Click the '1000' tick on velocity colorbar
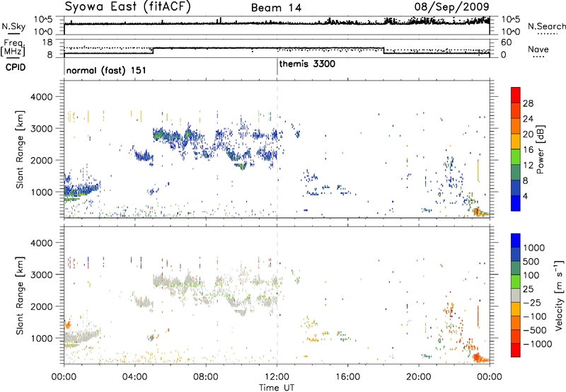The width and height of the screenshot is (566, 392). point(534,248)
